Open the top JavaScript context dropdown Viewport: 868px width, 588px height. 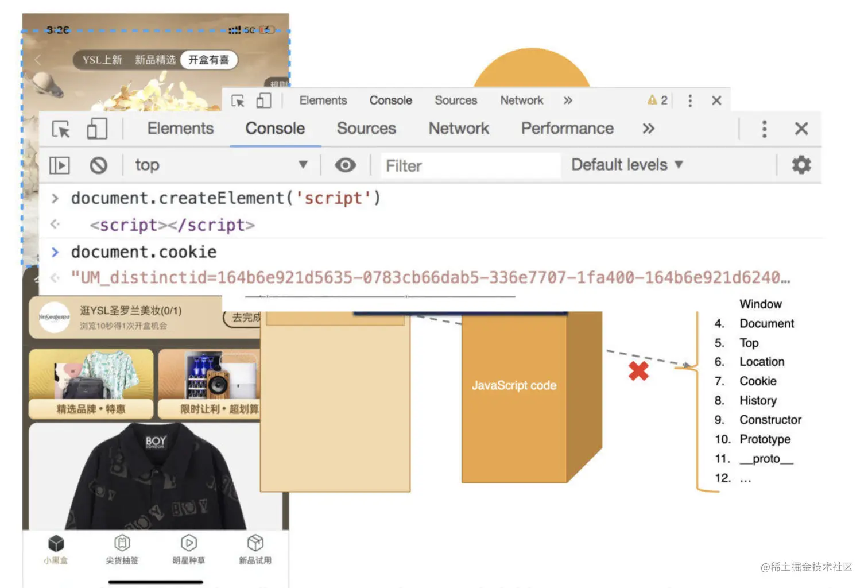(222, 165)
